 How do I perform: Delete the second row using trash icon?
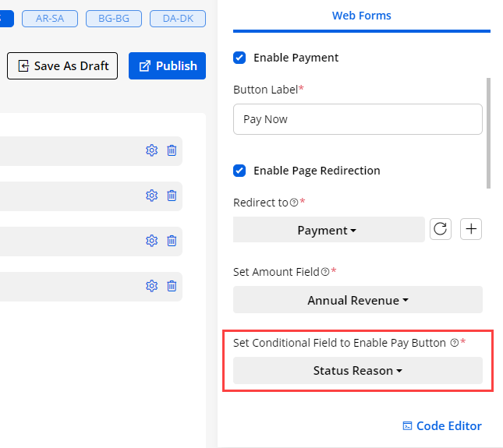(x=172, y=196)
